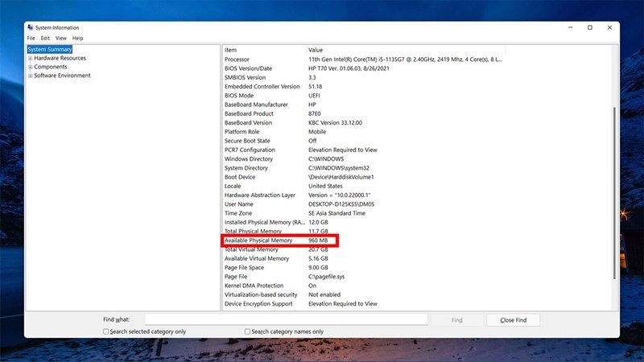Click the Item column header

tap(231, 50)
